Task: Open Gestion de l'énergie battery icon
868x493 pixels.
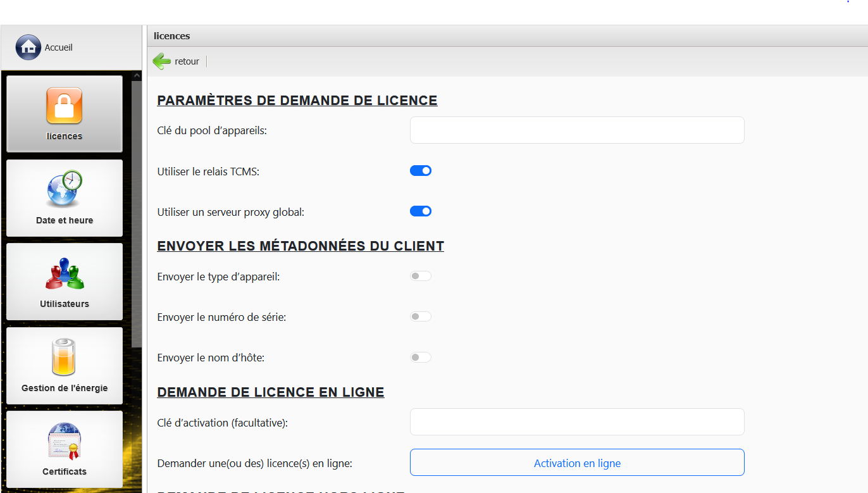Action: [x=64, y=357]
